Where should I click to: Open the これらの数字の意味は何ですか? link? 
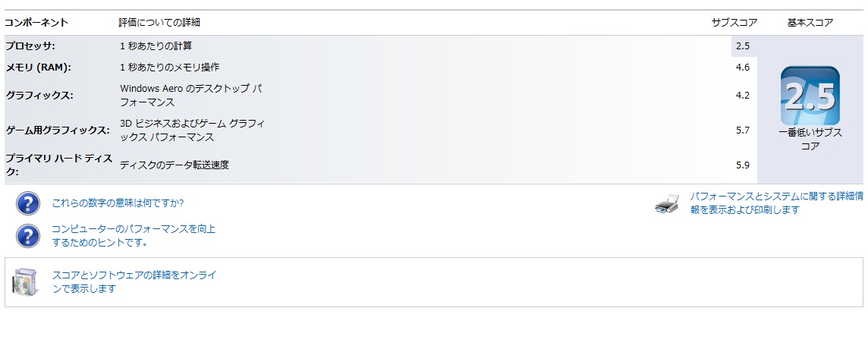[118, 203]
